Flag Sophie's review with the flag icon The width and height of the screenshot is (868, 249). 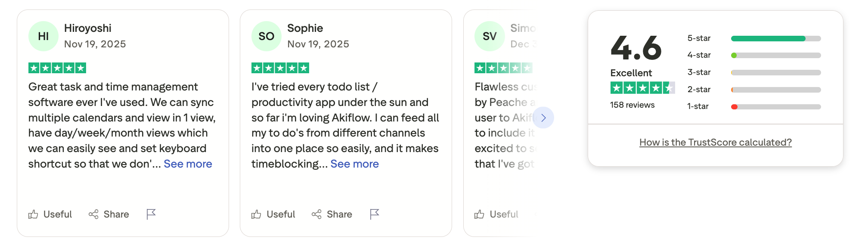(x=374, y=214)
